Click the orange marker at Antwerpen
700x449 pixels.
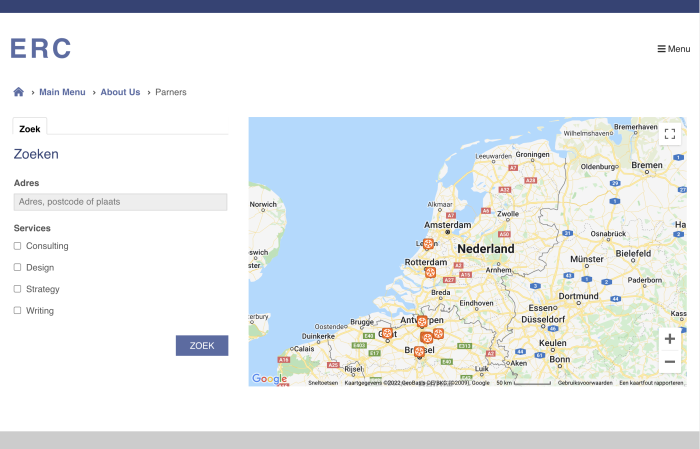click(422, 321)
